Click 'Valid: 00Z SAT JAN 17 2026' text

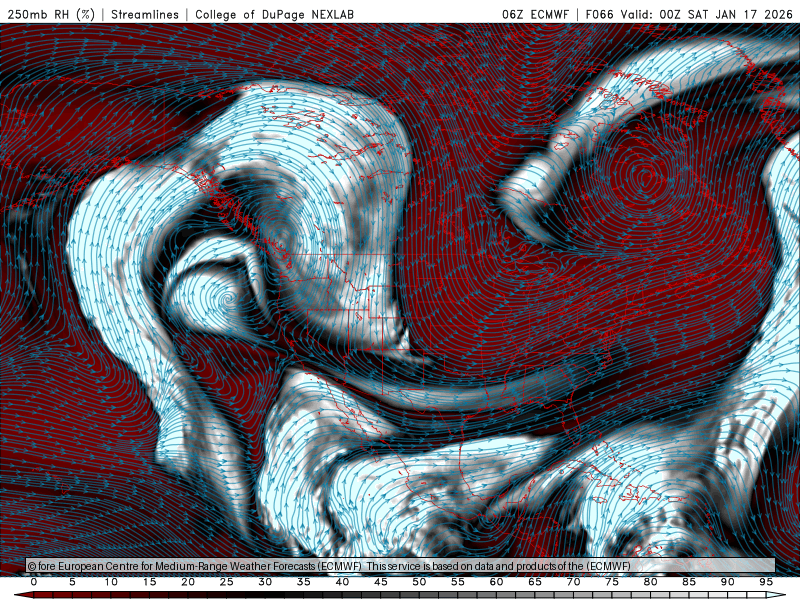tap(707, 14)
